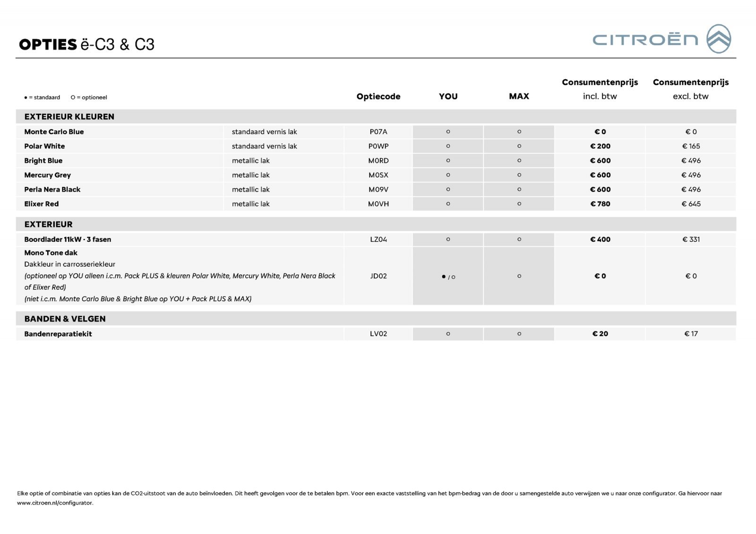Click the optioneel legend text
This screenshot has height=534, width=756.
point(89,97)
